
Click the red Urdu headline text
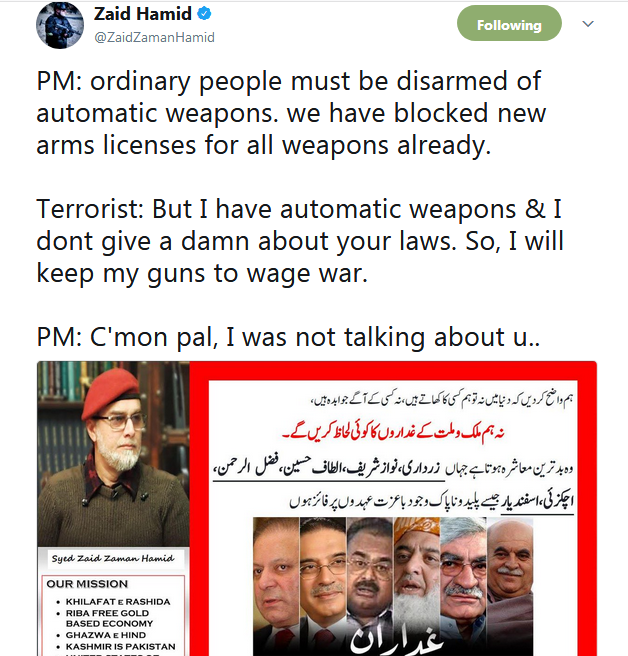393,432
